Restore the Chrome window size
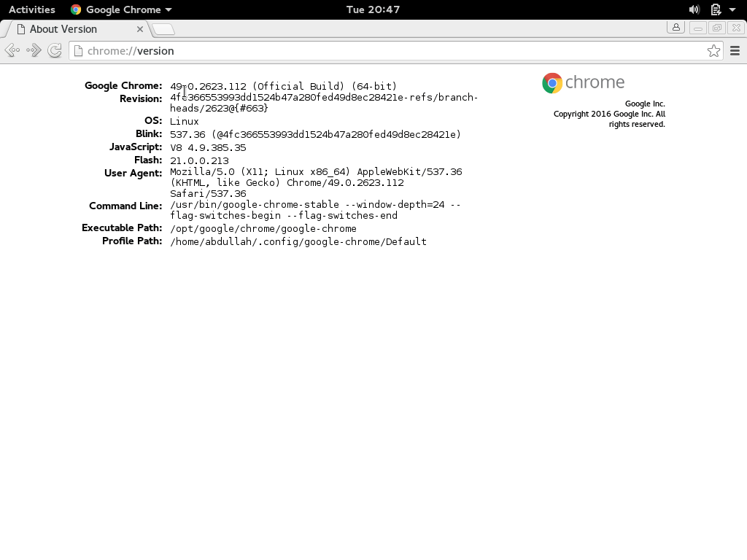The image size is (747, 560). pyautogui.click(x=716, y=28)
